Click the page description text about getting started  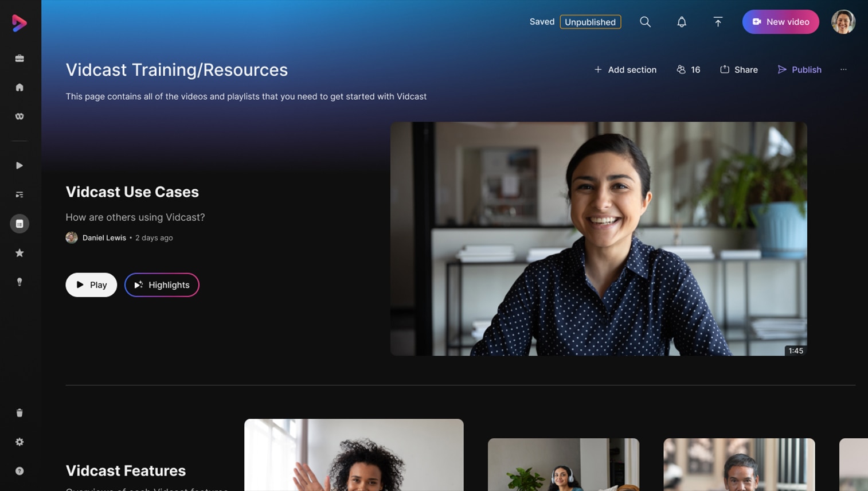tap(246, 96)
